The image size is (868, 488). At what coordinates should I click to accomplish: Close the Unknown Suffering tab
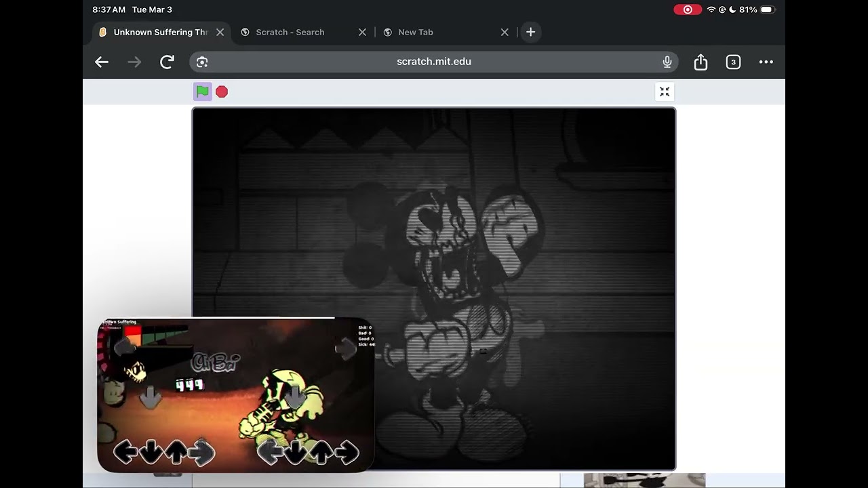pos(220,32)
